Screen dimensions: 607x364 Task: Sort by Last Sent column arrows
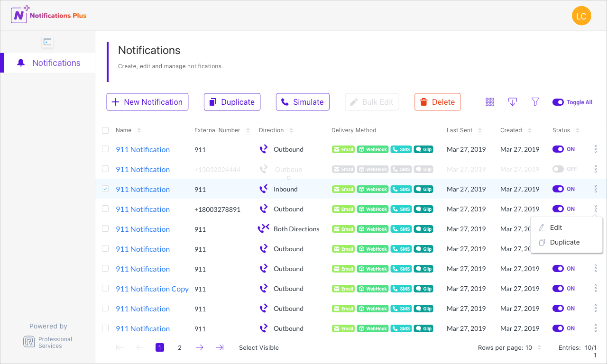(480, 130)
